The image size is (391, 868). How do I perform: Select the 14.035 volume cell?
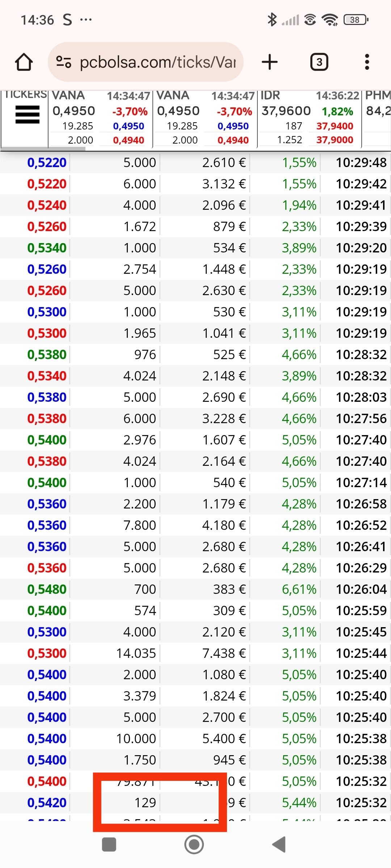tap(136, 654)
